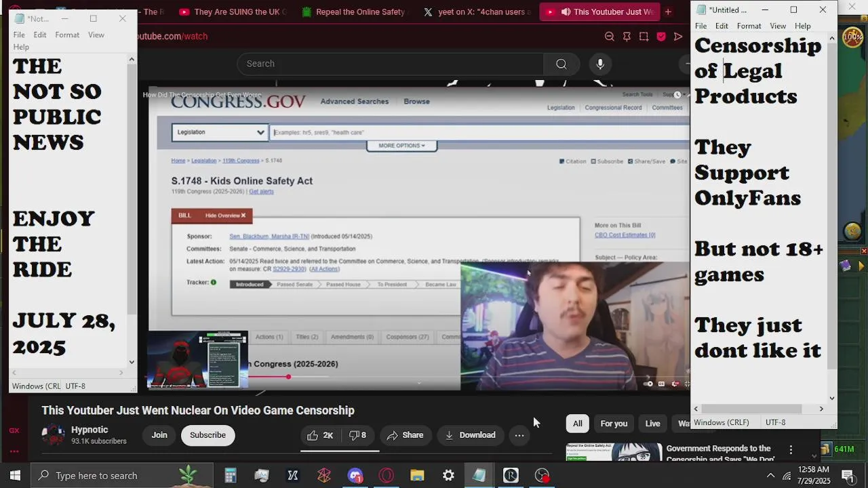This screenshot has width=868, height=488.
Task: Open Format menu in left Notepad window
Action: (x=67, y=35)
